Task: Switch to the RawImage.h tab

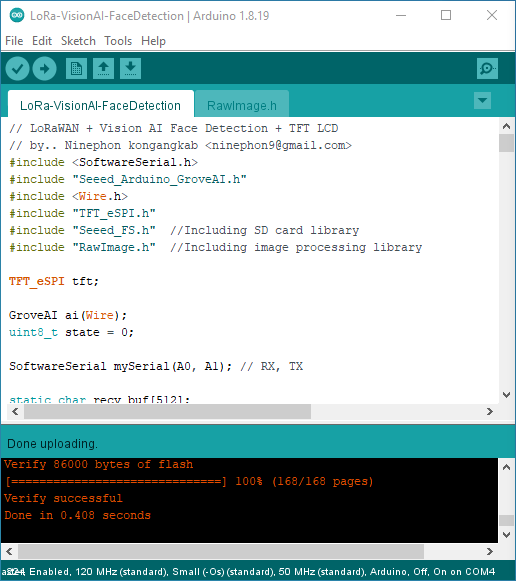Action: click(x=242, y=105)
